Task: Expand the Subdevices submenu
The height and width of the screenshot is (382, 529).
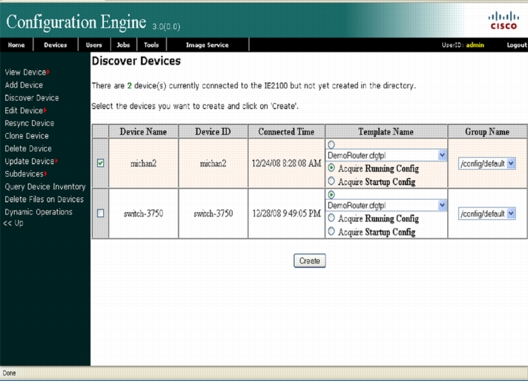Action: click(x=25, y=174)
